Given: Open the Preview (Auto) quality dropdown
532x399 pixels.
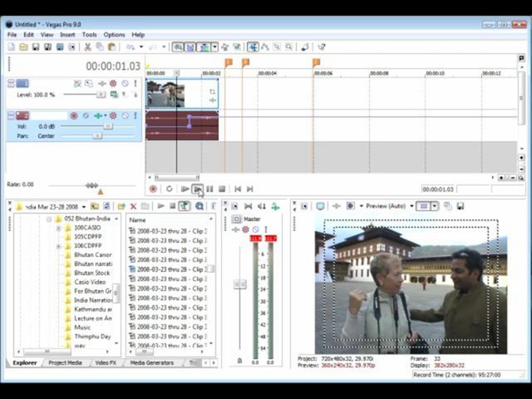Looking at the screenshot, I should (x=412, y=206).
